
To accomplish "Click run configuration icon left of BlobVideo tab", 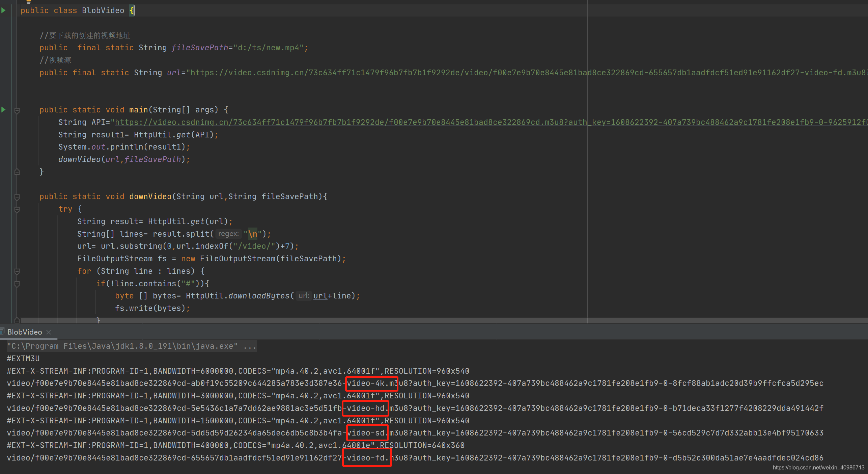I will pos(2,332).
